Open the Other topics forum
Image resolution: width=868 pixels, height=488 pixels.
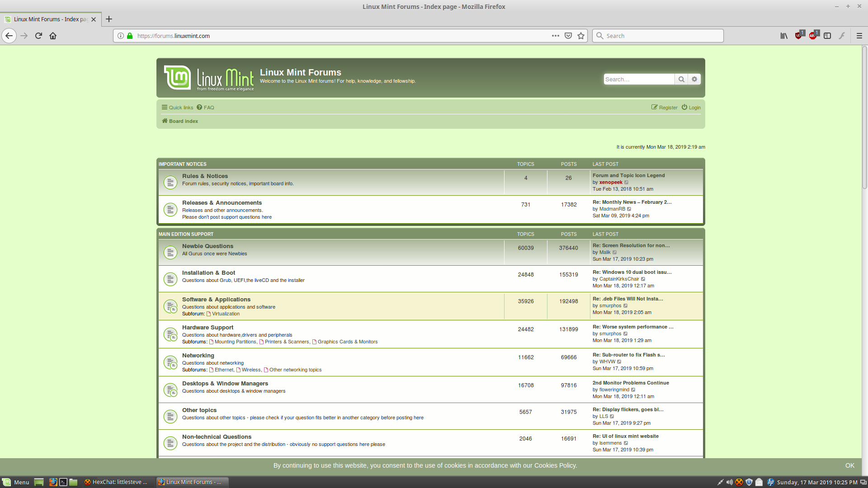199,410
